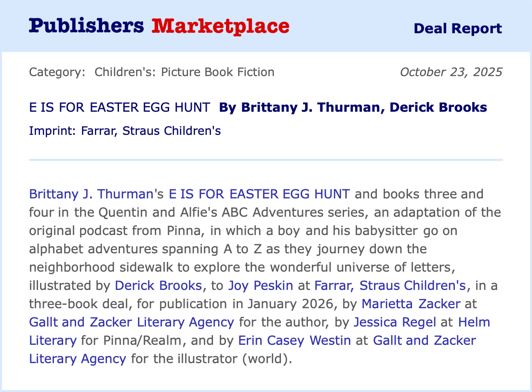
Task: Open the Erin Casey Westin agent link
Action: (294, 340)
